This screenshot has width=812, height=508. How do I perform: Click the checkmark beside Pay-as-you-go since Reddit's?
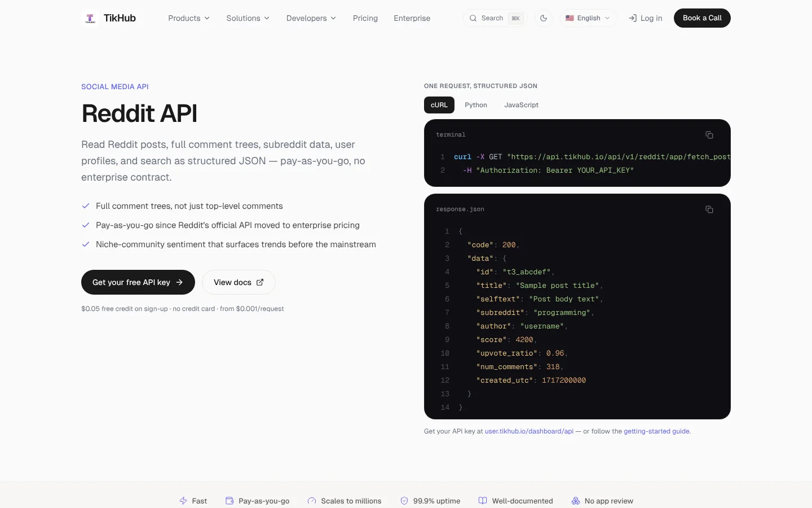click(x=86, y=225)
